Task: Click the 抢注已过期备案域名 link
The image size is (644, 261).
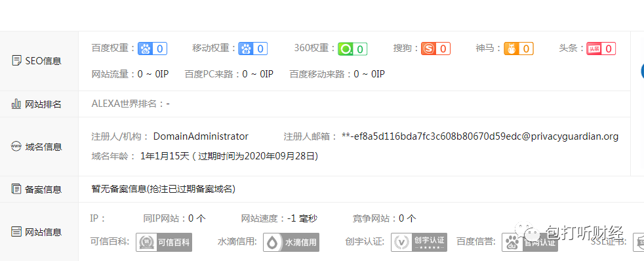Action: click(191, 189)
